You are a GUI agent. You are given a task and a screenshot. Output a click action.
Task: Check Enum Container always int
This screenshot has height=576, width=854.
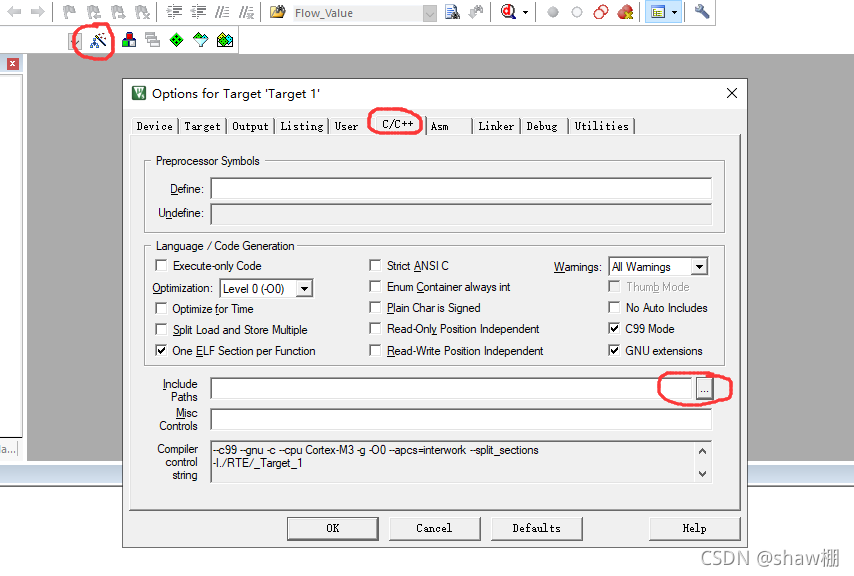pos(375,286)
